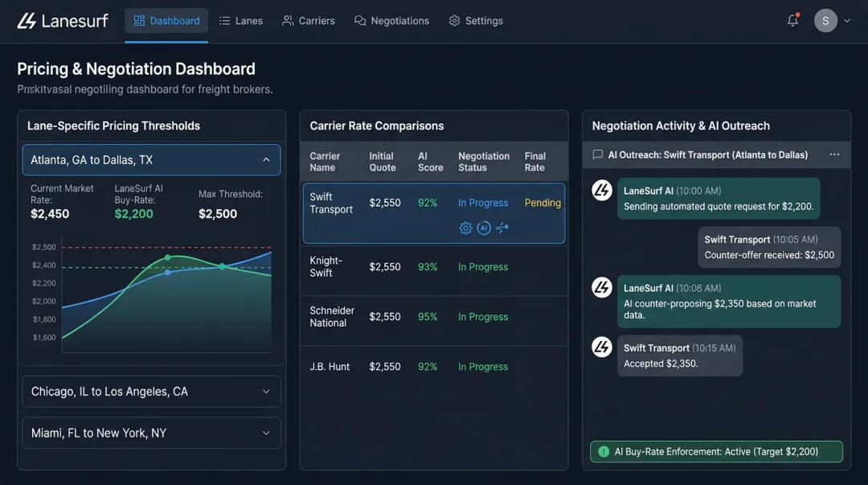Screen dimensions: 868x485
Task: Click the message 'Counter-offer received: $2,500'
Action: point(769,247)
